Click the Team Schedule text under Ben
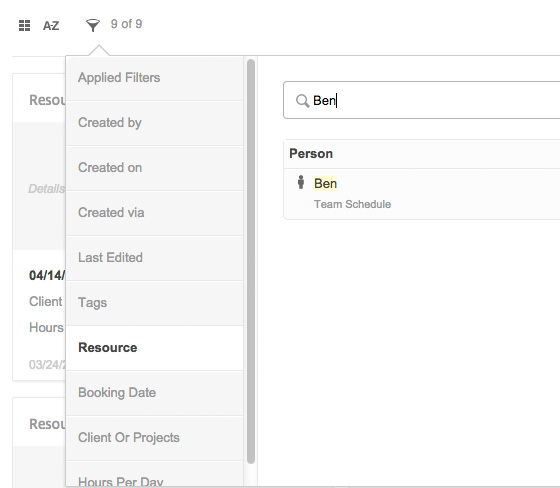The image size is (560, 488). tap(352, 204)
